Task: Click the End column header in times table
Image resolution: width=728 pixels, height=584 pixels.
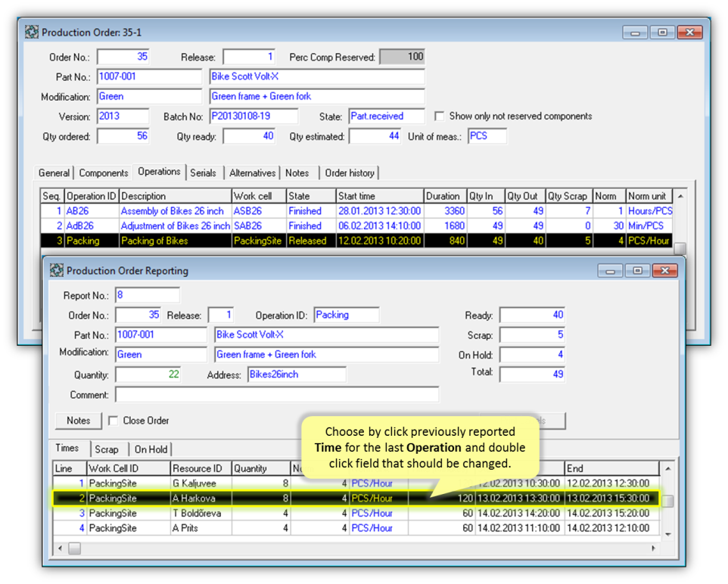Action: (612, 469)
